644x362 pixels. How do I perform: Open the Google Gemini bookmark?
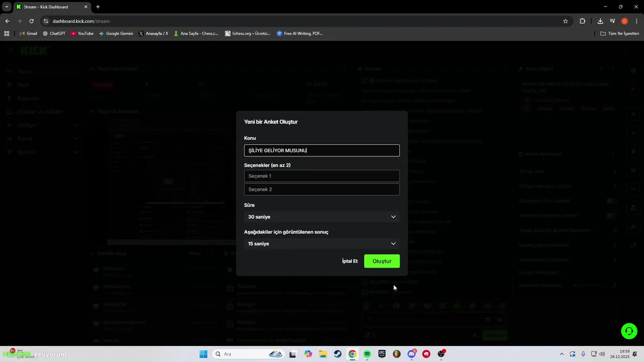click(116, 34)
